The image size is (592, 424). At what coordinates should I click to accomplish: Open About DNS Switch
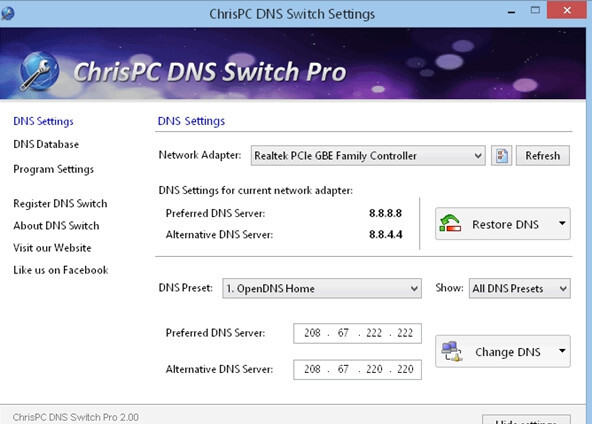click(x=56, y=226)
